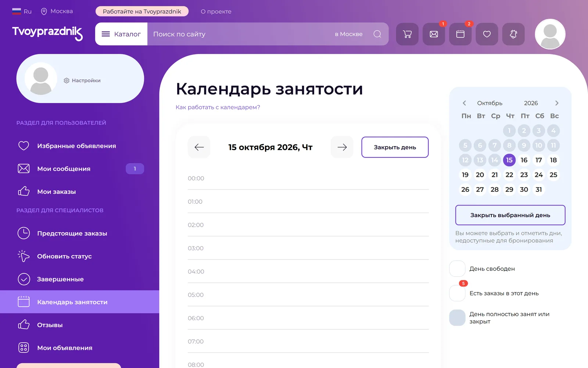Click the Russian flag language icon
Screen dimensions: 588x368
[17, 11]
